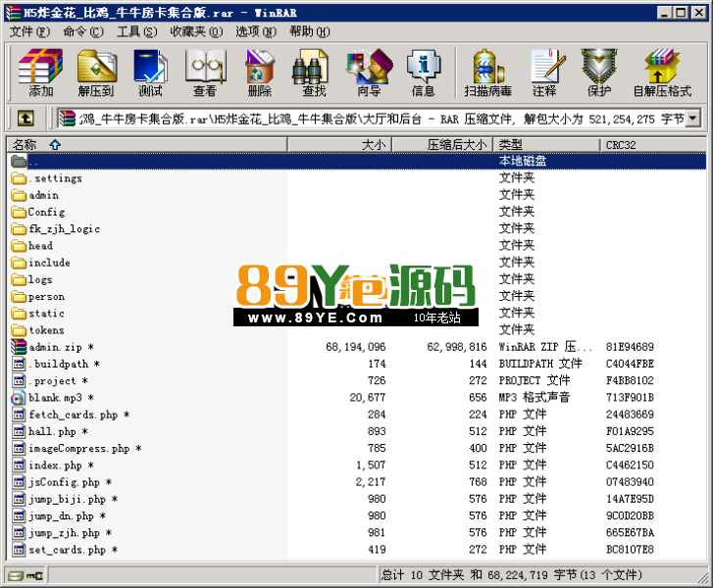Select the static folder row

tap(357, 313)
